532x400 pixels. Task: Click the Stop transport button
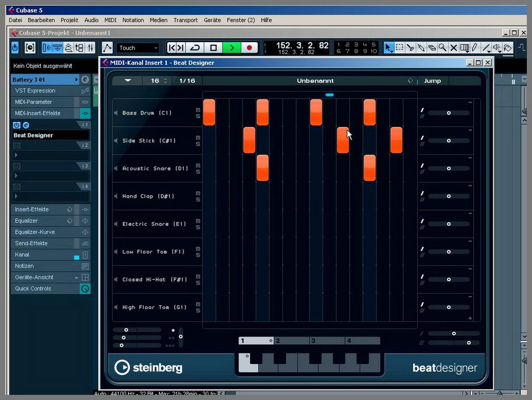213,48
